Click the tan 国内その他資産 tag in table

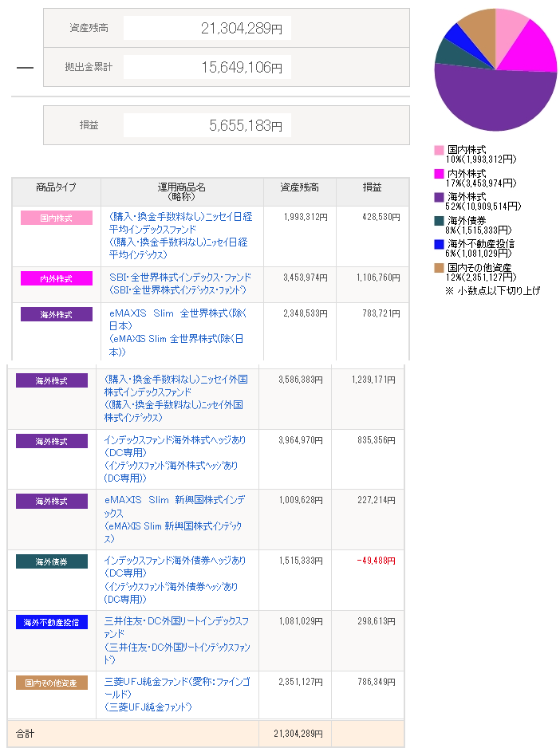[x=51, y=683]
